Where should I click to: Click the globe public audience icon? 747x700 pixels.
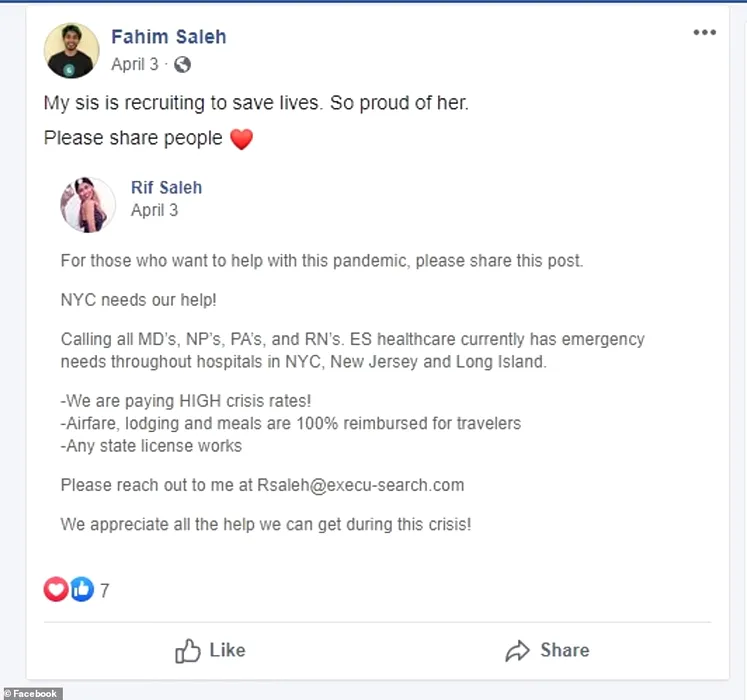[182, 65]
